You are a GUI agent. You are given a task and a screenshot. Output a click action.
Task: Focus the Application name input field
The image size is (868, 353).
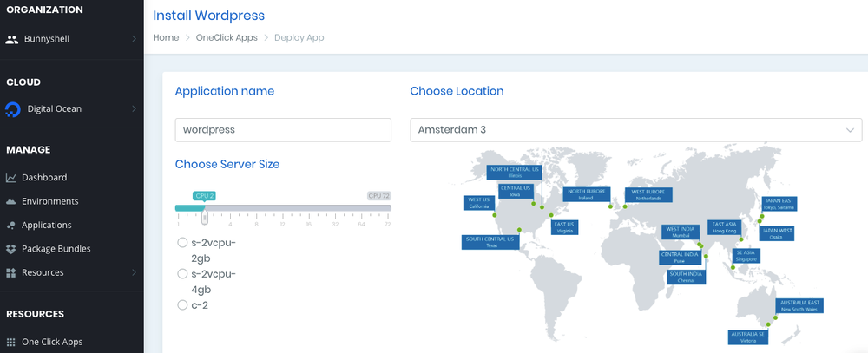[x=283, y=130]
